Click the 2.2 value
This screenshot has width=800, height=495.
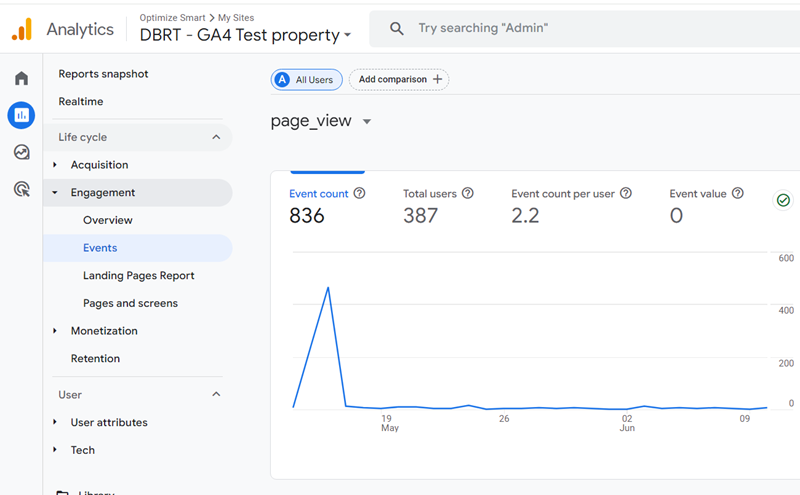click(525, 215)
